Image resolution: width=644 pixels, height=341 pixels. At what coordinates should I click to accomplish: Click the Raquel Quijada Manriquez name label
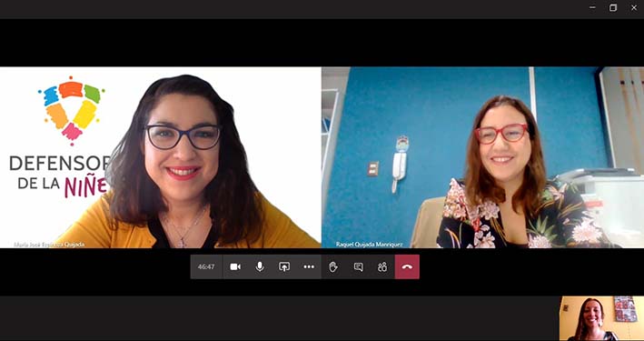coord(369,245)
